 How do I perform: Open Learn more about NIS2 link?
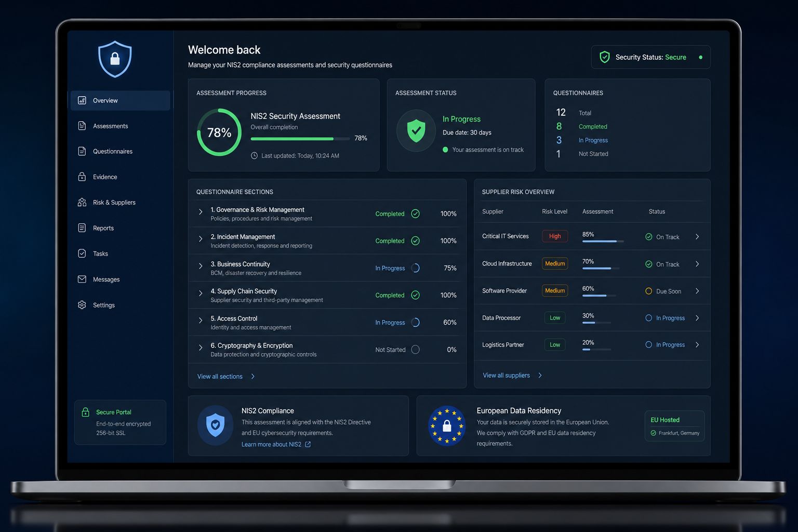click(276, 444)
